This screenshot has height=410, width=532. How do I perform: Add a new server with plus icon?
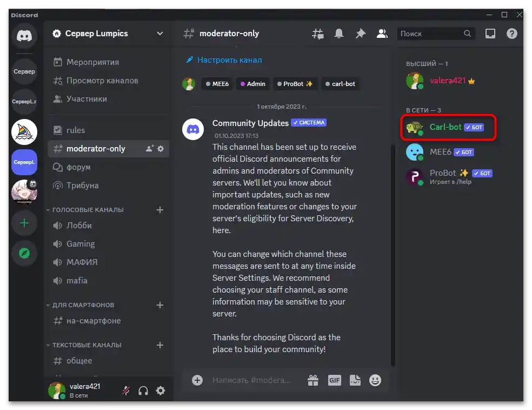[x=24, y=223]
